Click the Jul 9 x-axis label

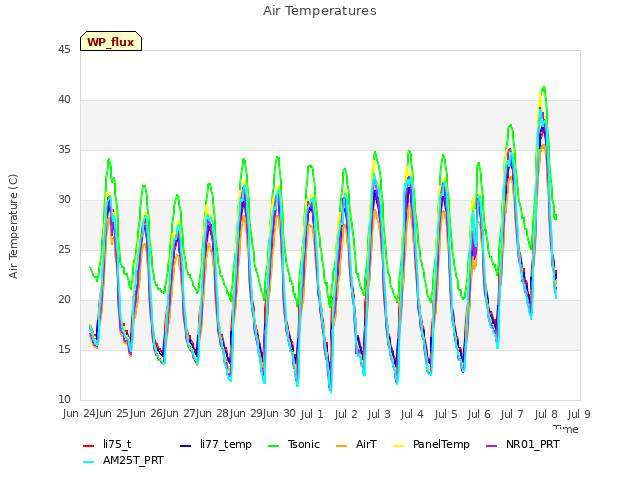[579, 414]
